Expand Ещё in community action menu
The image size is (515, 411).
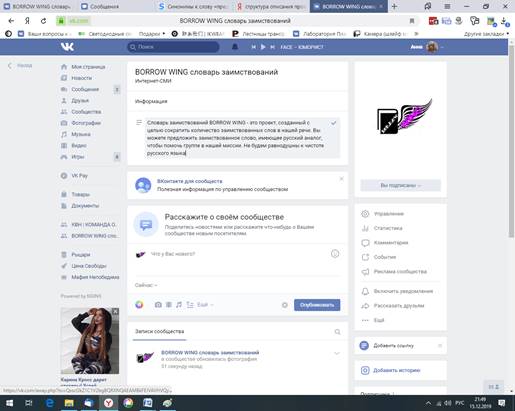pyautogui.click(x=379, y=320)
